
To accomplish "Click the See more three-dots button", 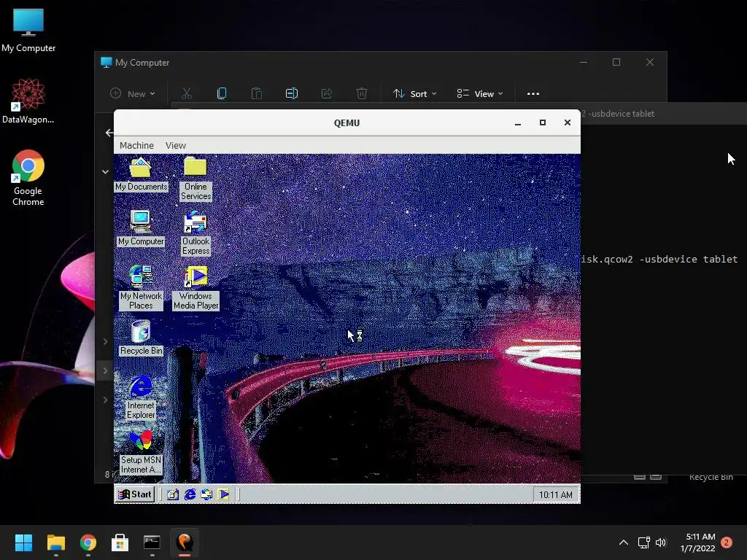I will pos(533,94).
